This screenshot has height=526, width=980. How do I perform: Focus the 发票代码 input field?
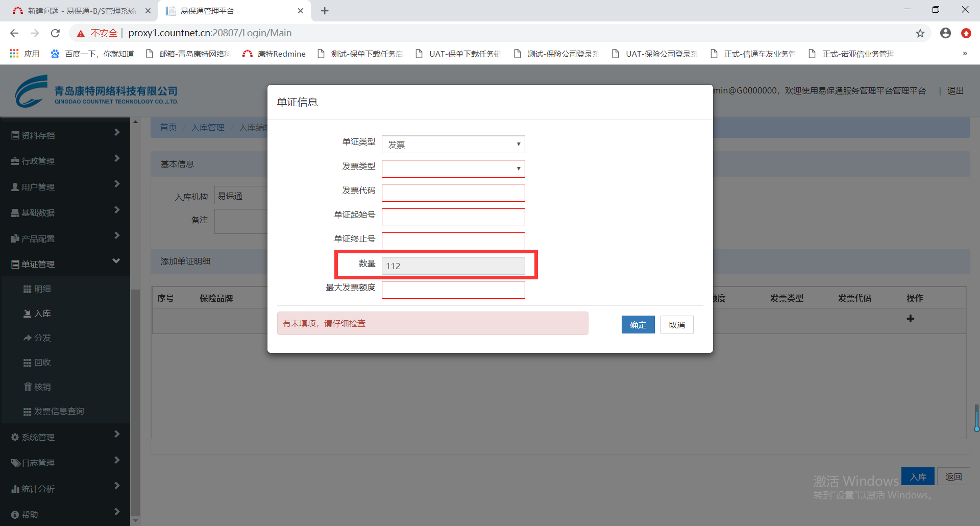453,193
